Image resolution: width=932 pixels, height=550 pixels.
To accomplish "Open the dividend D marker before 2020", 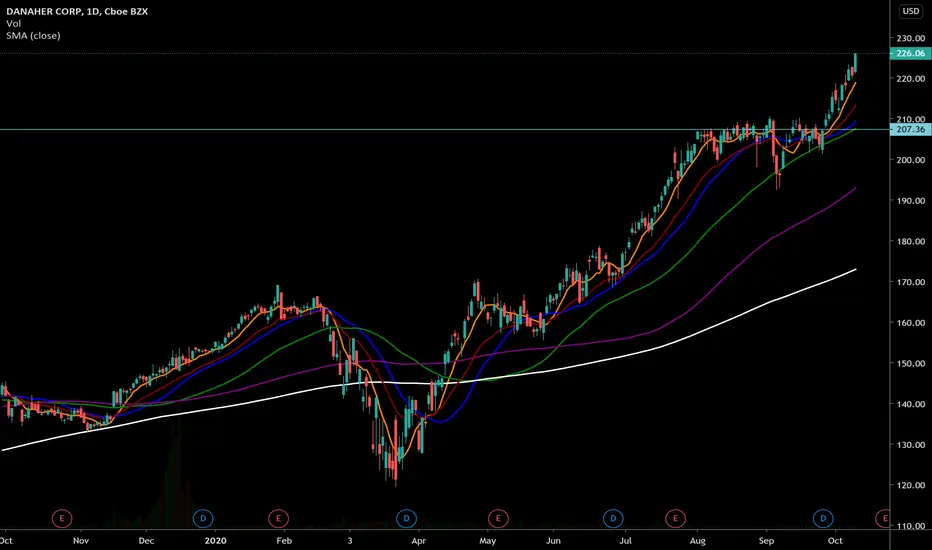I will [203, 518].
